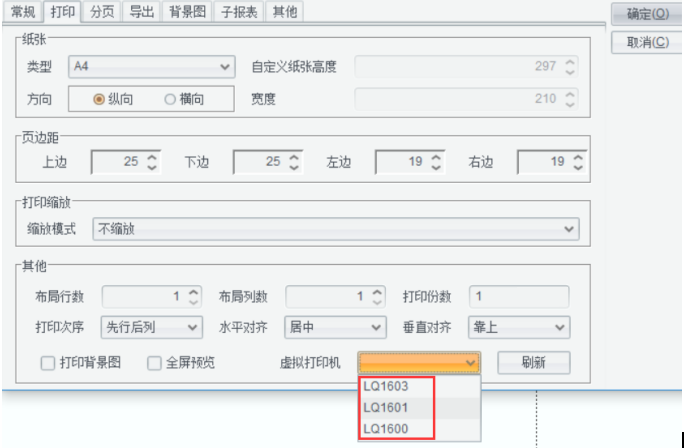Click the 打印份数 input field

pos(520,296)
